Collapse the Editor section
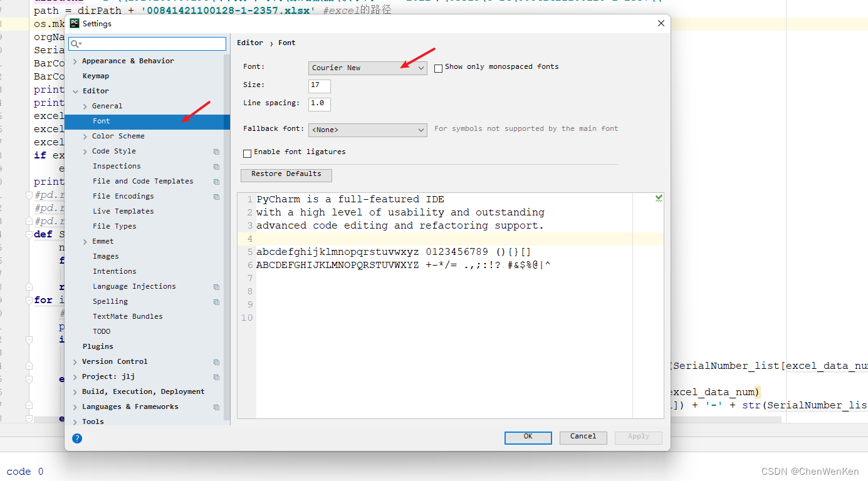The height and width of the screenshot is (481, 868). (x=75, y=91)
